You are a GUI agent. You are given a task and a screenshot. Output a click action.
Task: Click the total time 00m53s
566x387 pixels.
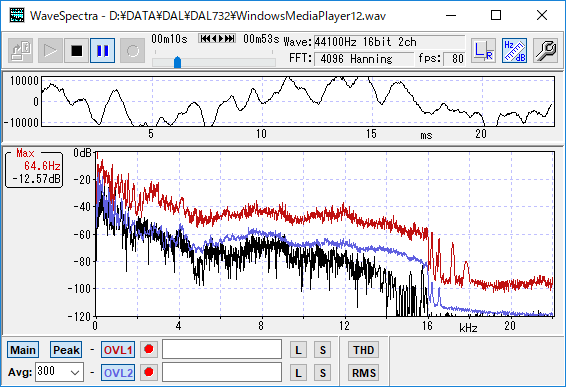[261, 39]
